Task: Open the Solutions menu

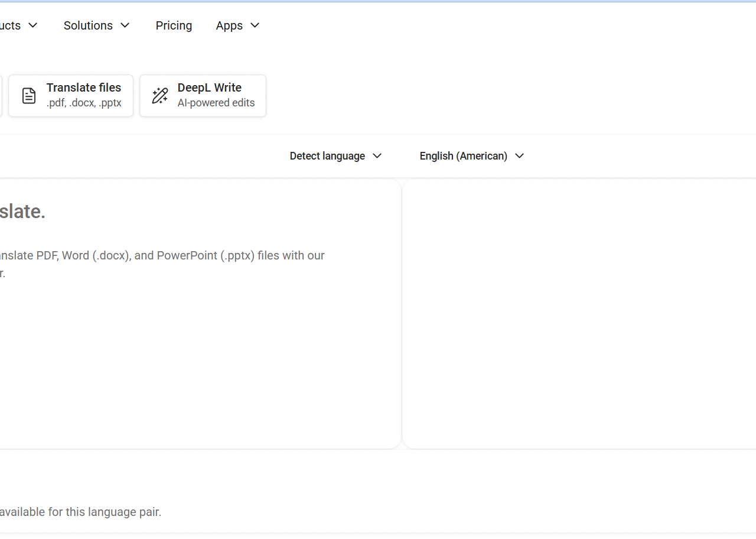Action: (88, 25)
